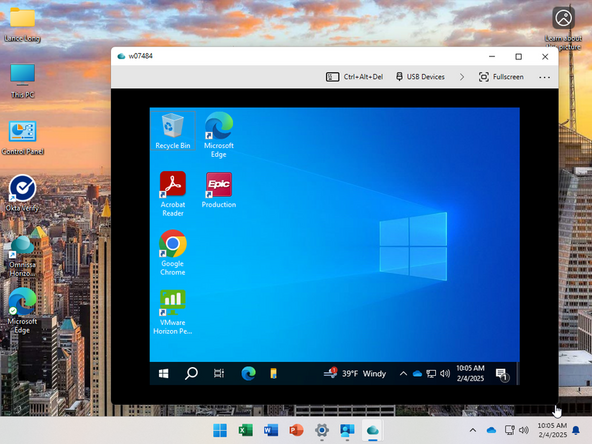Open the 39°F Windy weather widget
Image resolution: width=592 pixels, height=444 pixels.
(355, 374)
